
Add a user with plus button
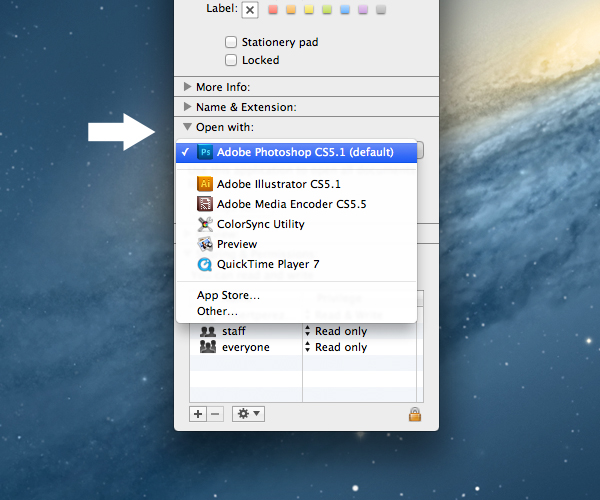click(x=198, y=414)
